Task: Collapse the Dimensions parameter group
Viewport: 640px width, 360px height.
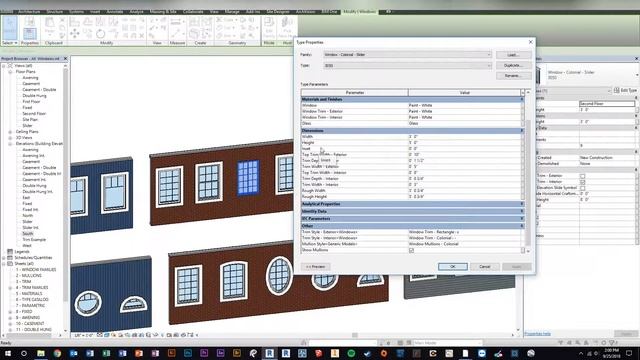Action: coord(522,131)
